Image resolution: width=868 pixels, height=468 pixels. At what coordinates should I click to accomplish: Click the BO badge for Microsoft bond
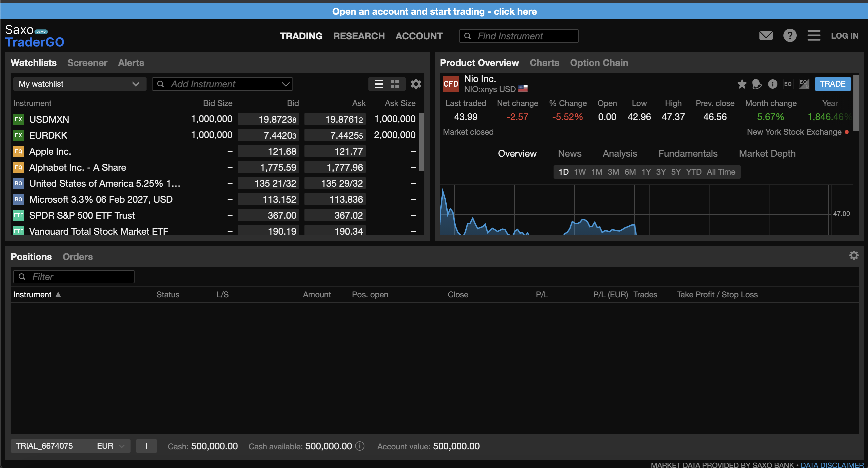click(19, 199)
